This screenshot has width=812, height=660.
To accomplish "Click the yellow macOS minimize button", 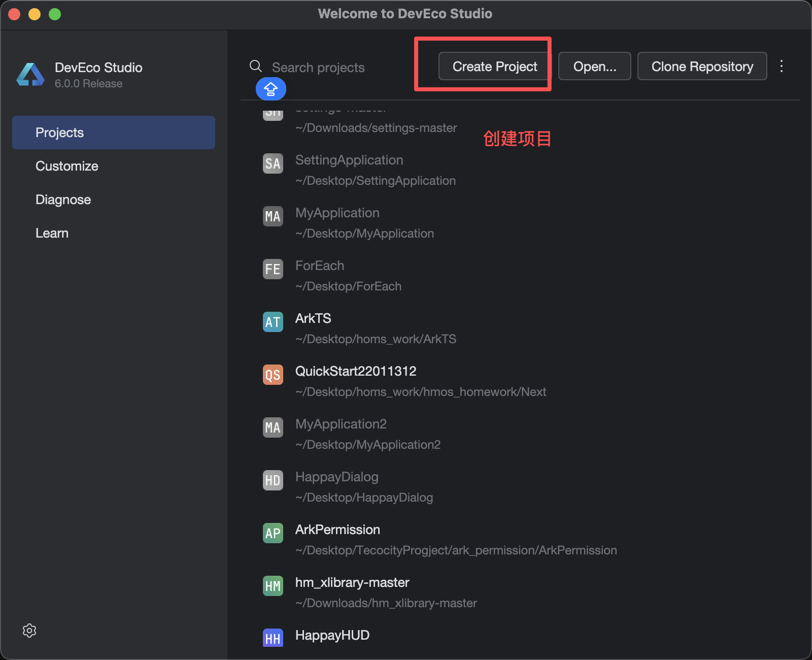I will pyautogui.click(x=35, y=14).
